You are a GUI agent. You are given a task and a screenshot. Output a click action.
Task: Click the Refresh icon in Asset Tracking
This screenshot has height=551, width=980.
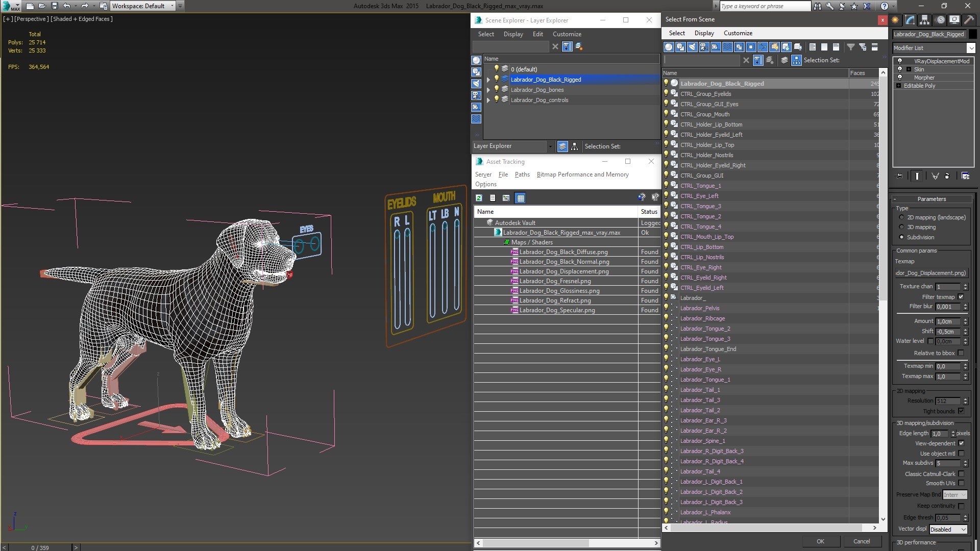click(x=479, y=198)
